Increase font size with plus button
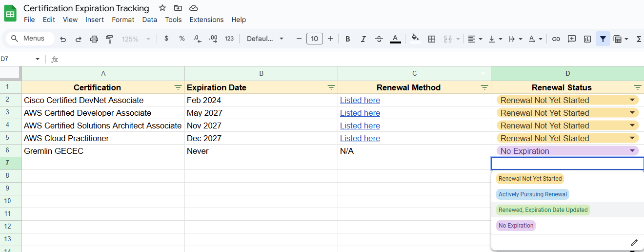 point(330,39)
